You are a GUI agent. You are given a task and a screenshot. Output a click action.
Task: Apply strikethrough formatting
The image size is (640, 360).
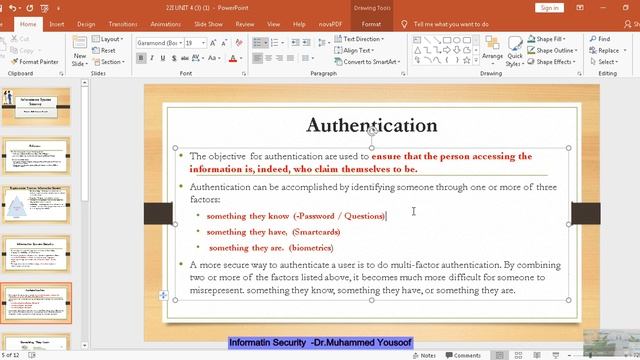(185, 58)
